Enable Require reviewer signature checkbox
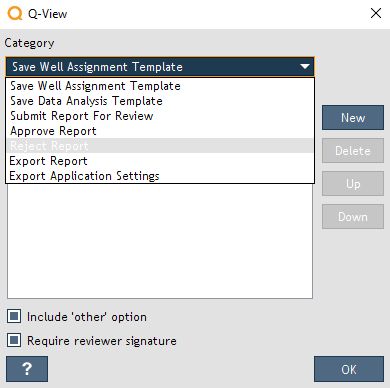This screenshot has height=388, width=390. (14, 340)
